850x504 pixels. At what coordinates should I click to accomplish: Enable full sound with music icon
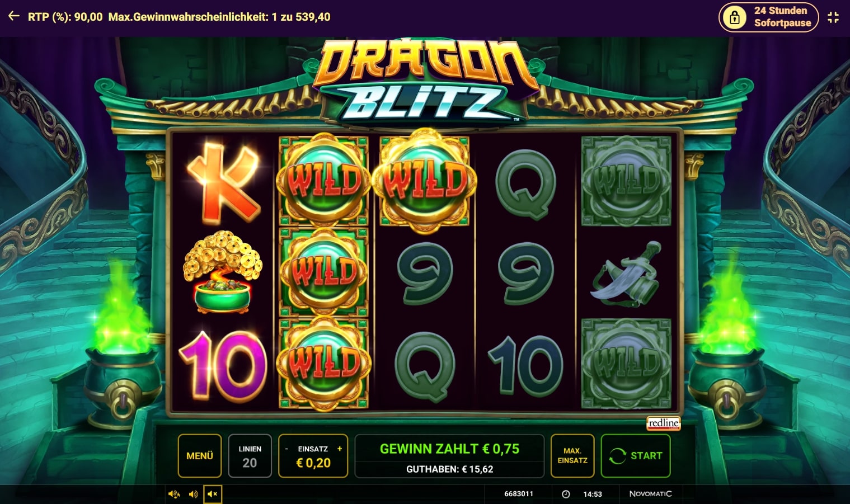[x=174, y=494]
